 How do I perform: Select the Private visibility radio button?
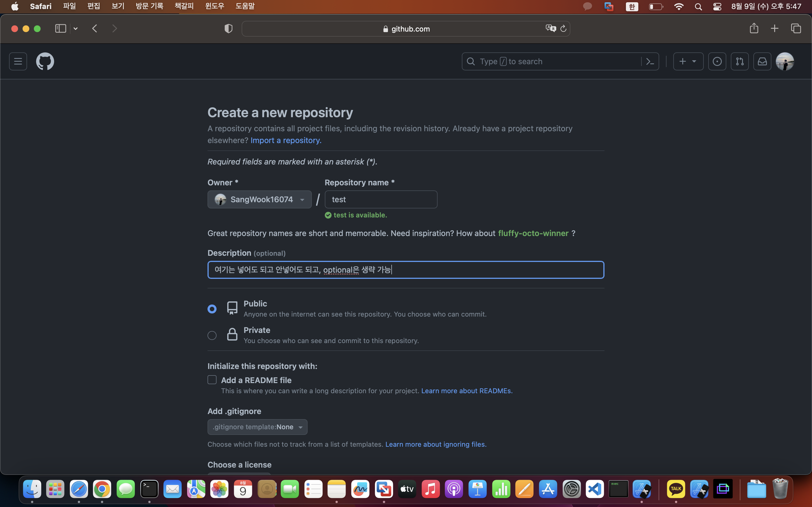click(x=212, y=335)
